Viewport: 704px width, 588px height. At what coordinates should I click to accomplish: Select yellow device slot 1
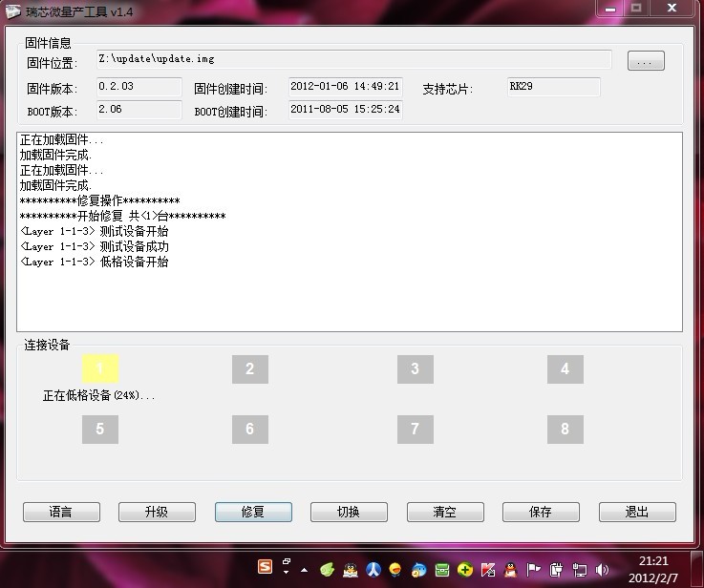[100, 368]
